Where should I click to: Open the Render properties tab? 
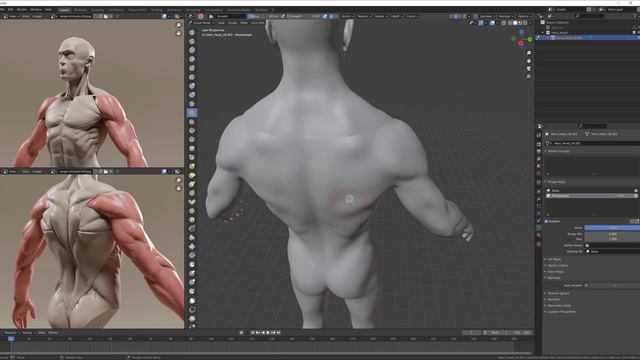click(x=539, y=144)
